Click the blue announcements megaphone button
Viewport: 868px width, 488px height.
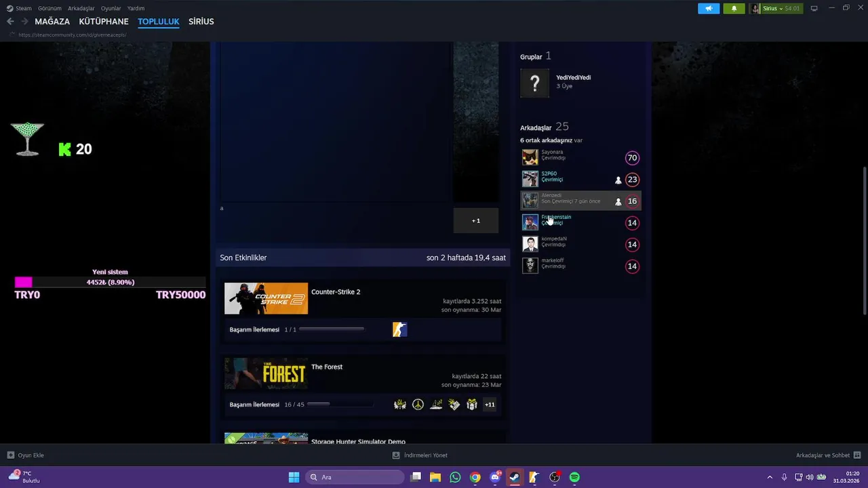(x=709, y=8)
